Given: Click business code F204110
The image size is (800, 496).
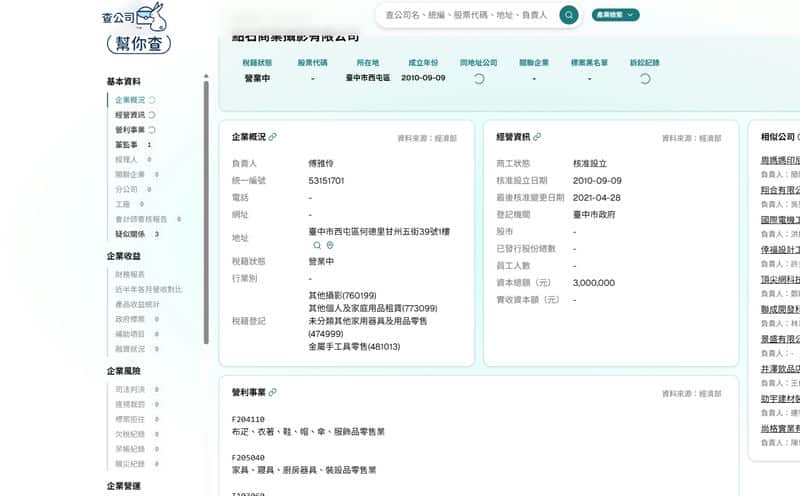Looking at the screenshot, I should (x=248, y=419).
